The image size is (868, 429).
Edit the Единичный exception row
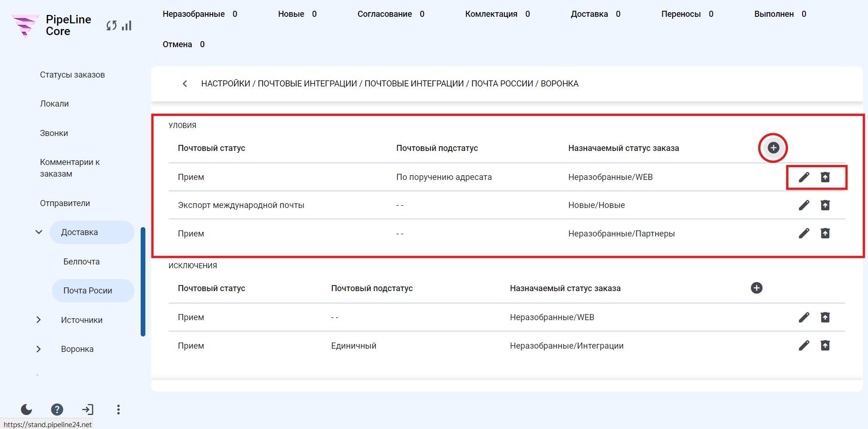coord(803,345)
